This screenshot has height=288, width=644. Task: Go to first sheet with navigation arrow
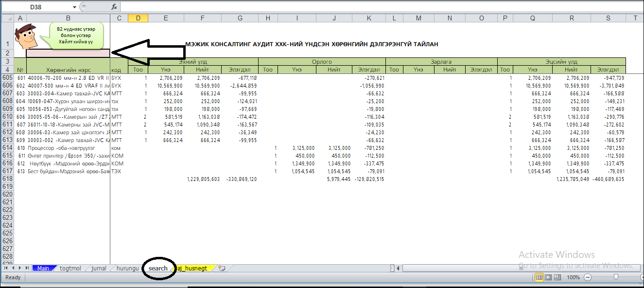(x=6, y=268)
